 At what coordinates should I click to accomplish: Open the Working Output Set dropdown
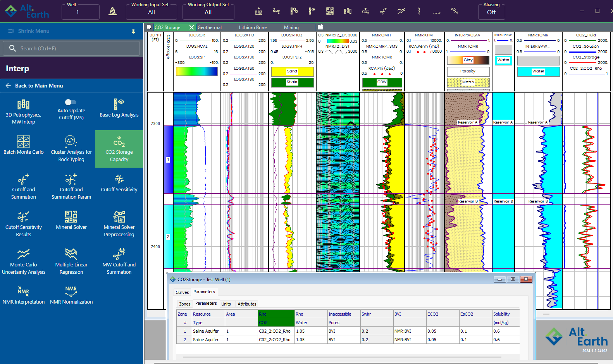(x=208, y=12)
